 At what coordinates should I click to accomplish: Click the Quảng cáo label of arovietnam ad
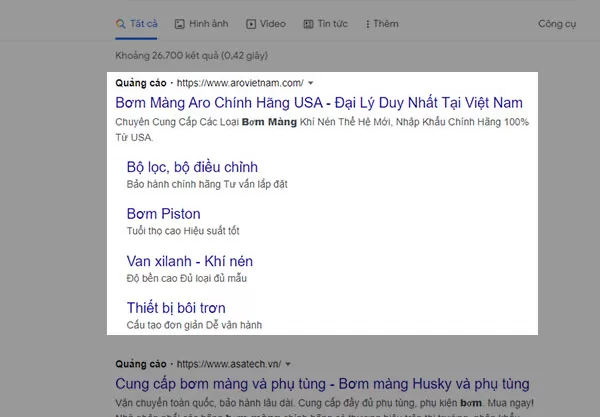coord(141,83)
